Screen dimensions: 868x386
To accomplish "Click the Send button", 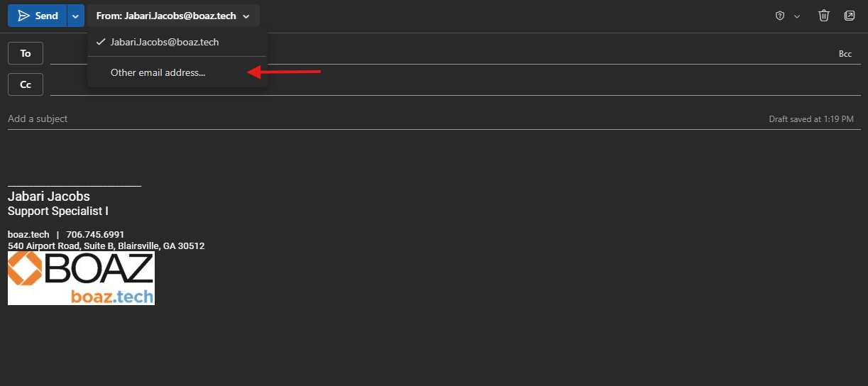I will [x=38, y=16].
